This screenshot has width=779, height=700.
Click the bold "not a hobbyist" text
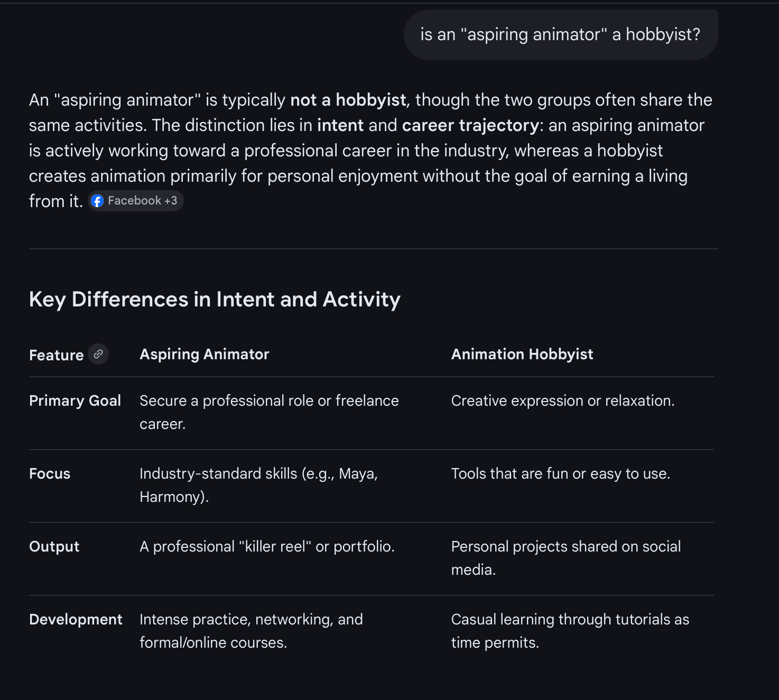348,100
